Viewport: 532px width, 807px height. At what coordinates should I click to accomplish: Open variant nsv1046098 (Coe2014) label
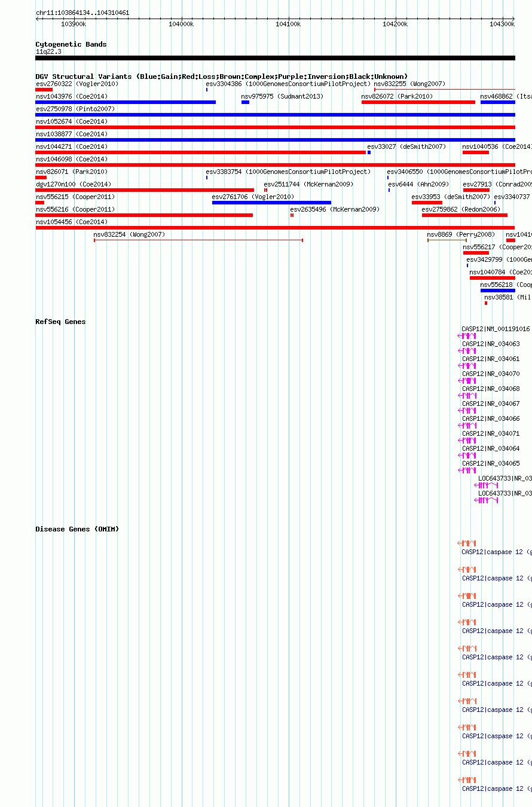tap(72, 159)
